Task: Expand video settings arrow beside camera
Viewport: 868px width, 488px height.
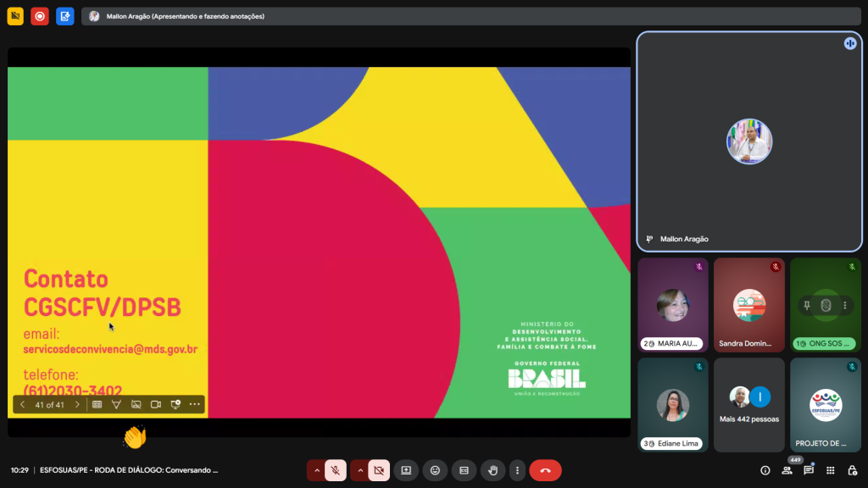Action: point(360,470)
